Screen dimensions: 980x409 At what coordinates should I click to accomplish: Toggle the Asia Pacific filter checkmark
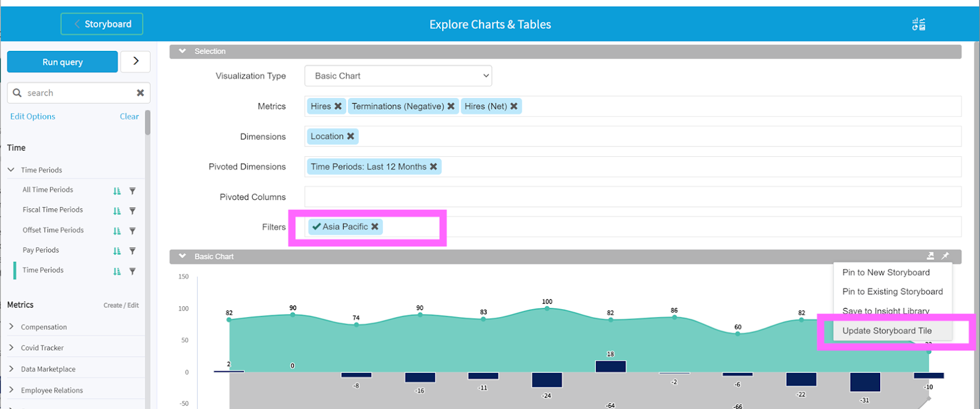(316, 227)
